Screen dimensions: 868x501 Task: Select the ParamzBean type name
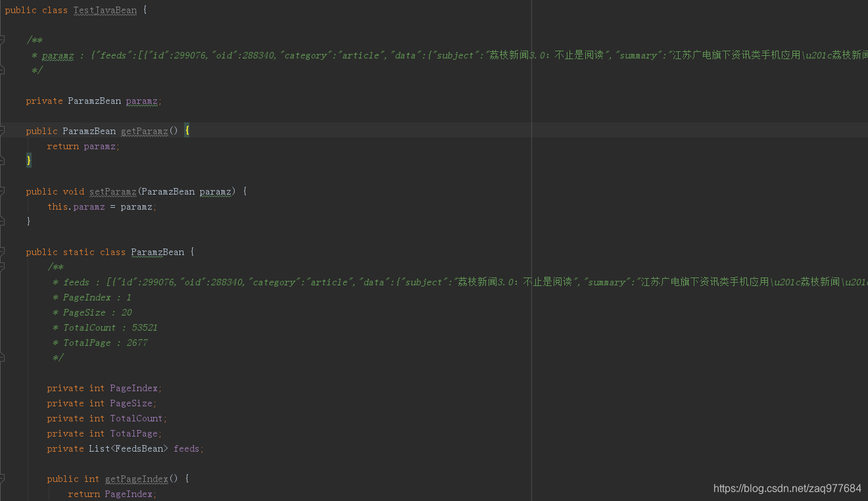coord(157,252)
